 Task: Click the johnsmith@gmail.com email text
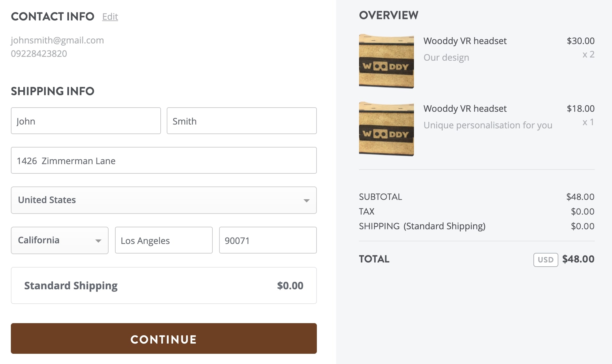[x=57, y=40]
